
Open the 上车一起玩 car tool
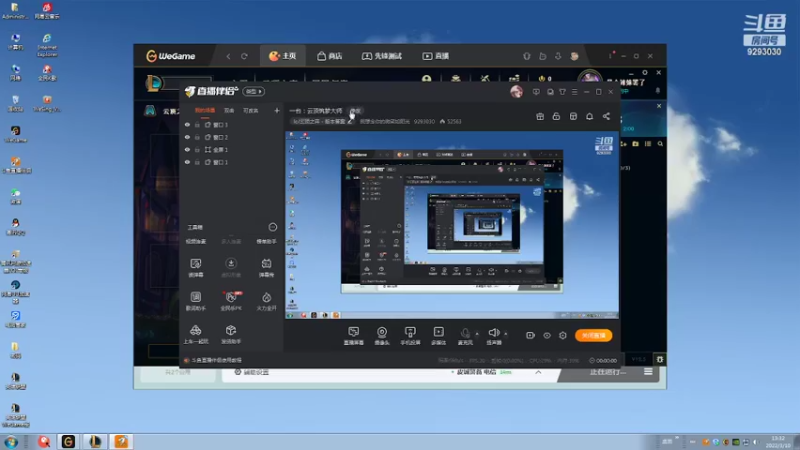click(196, 334)
